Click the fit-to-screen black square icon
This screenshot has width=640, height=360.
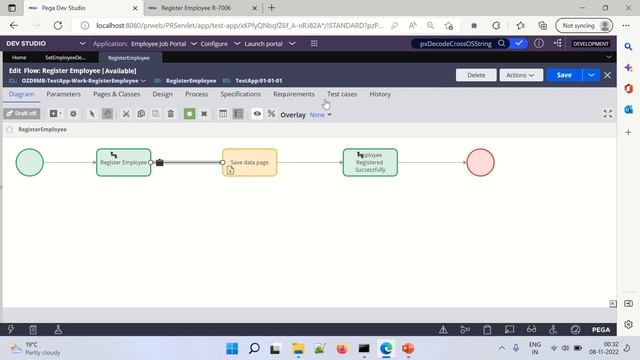coord(204,114)
